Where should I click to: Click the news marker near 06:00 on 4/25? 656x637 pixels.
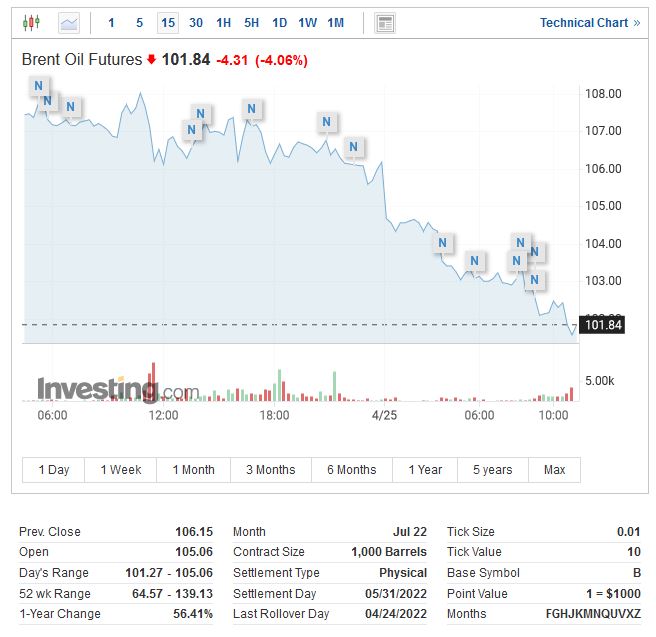tap(475, 261)
